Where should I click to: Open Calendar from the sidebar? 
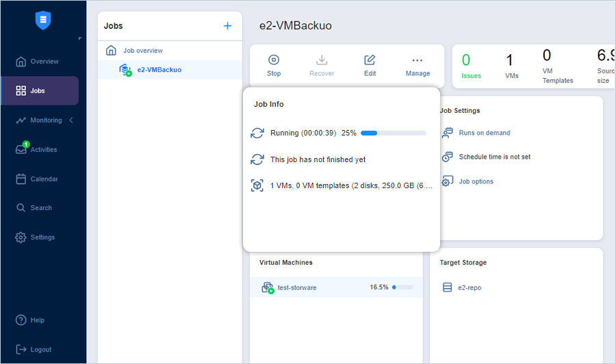(x=37, y=179)
